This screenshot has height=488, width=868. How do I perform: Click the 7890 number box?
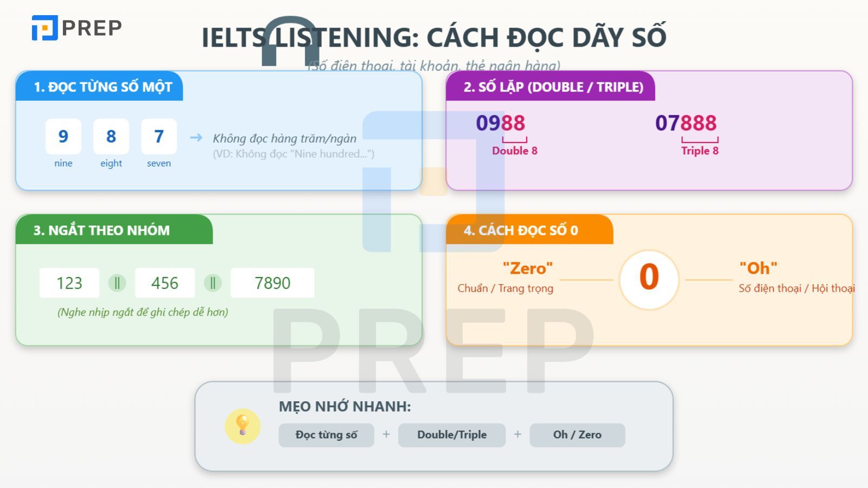[272, 283]
